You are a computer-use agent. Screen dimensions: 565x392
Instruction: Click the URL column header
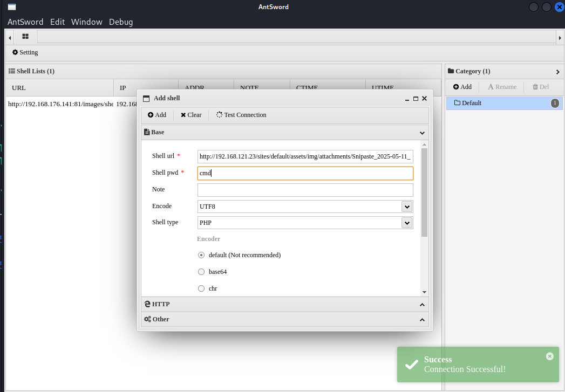pos(60,88)
